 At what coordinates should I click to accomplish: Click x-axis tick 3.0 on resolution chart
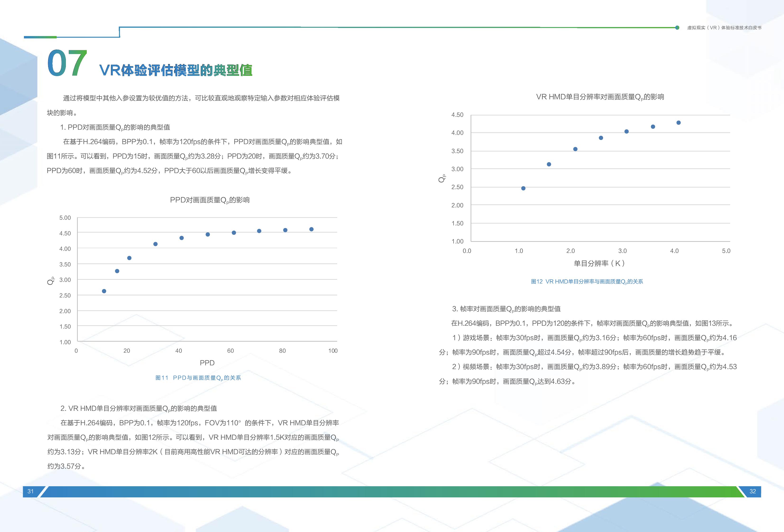tap(622, 251)
